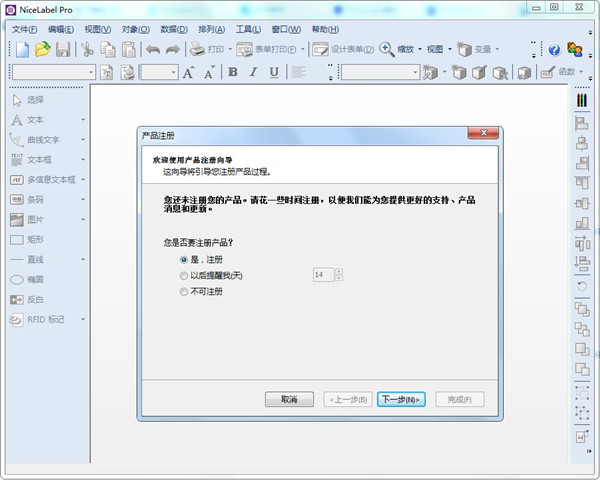
Task: Select the 矩形 rectangle tool
Action: pyautogui.click(x=27, y=240)
